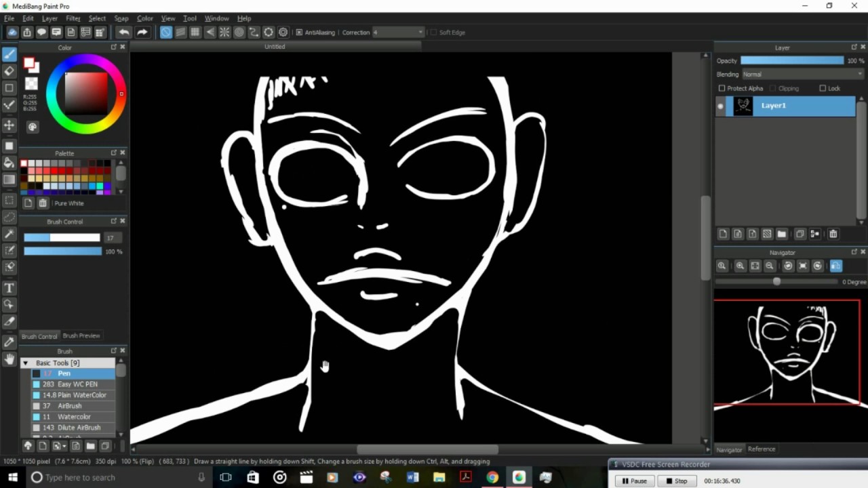Check the Protect Alpha checkbox
Image resolution: width=868 pixels, height=488 pixels.
click(722, 88)
